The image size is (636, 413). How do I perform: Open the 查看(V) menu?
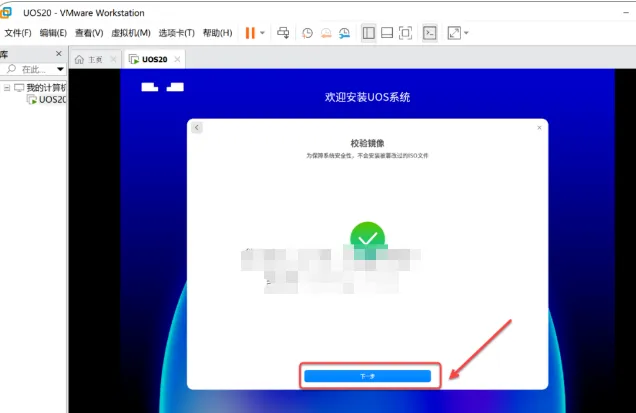(89, 33)
